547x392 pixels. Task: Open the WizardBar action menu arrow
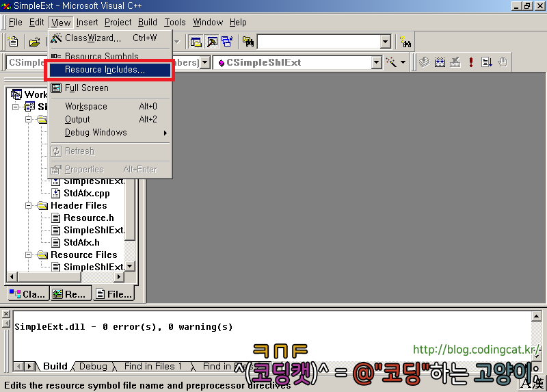point(403,62)
